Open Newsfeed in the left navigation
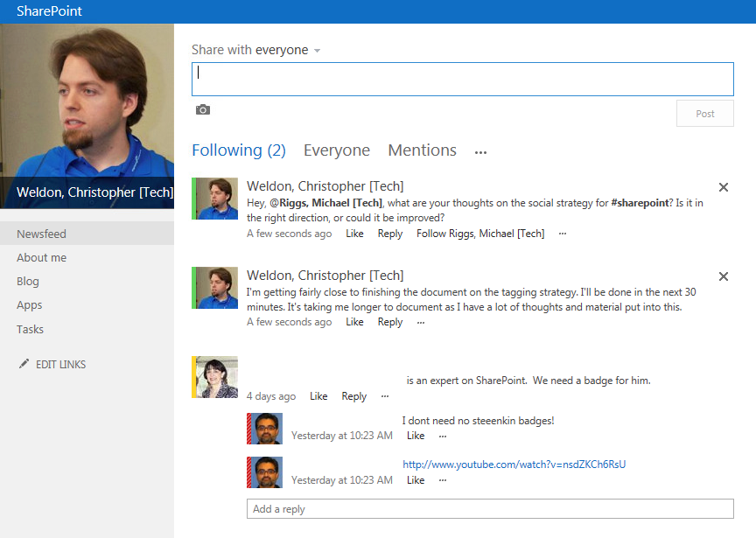Screen dimensions: 756x538 point(87,234)
